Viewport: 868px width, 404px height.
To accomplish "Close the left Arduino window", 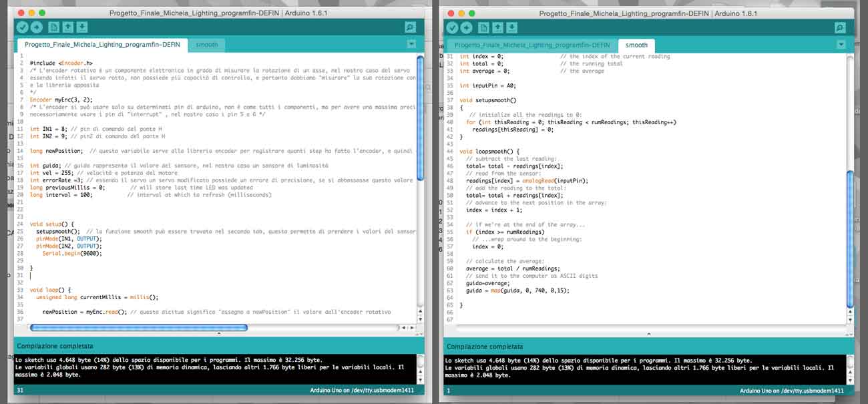I will pyautogui.click(x=21, y=13).
